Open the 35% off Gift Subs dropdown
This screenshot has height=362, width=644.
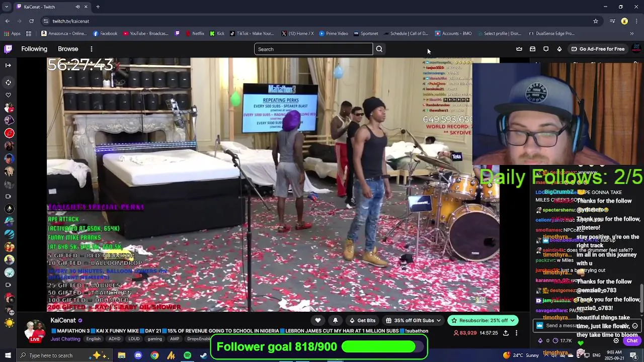tap(414, 320)
